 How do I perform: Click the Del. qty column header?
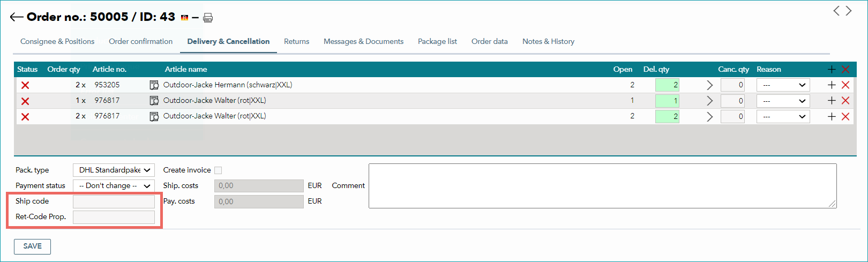coord(656,69)
